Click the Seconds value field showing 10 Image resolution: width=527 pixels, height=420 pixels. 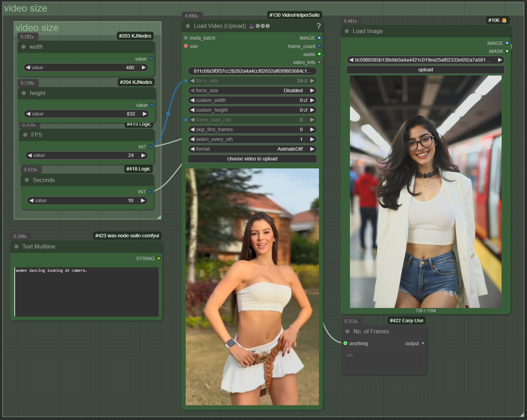(x=87, y=200)
